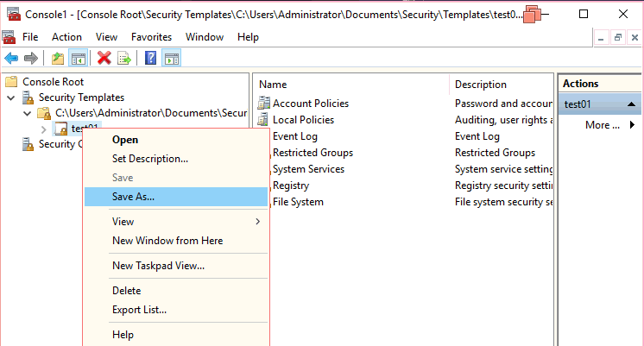The width and height of the screenshot is (644, 346).
Task: Select the Local Policies icon in list
Action: [x=264, y=120]
